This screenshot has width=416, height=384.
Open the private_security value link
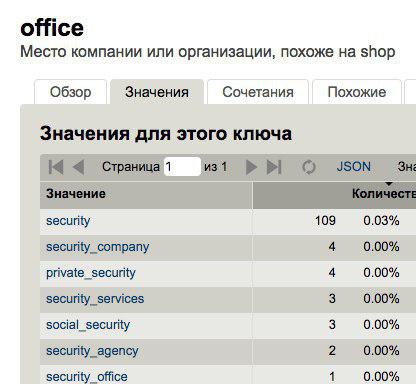pos(91,273)
